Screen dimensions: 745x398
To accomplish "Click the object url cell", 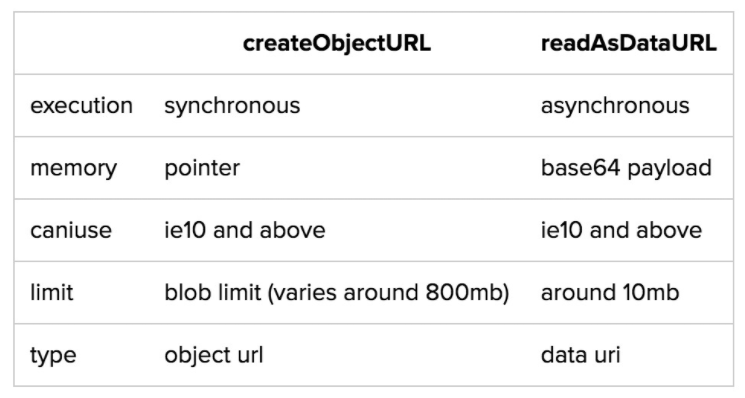I will tap(214, 355).
